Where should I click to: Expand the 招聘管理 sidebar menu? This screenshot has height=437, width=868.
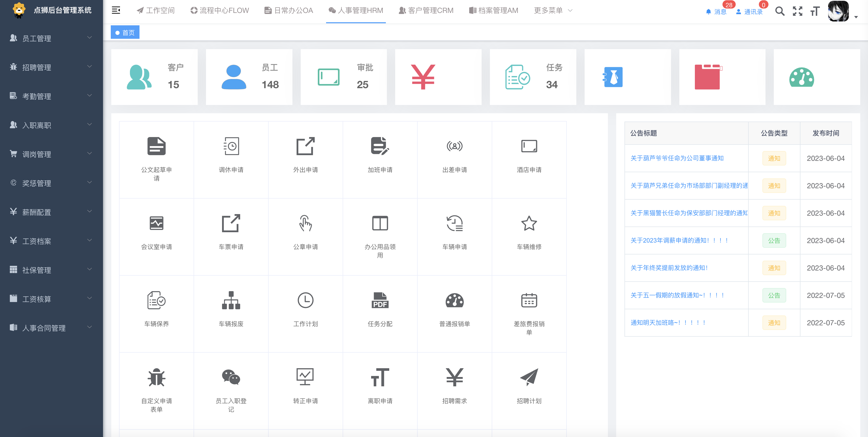click(x=51, y=67)
